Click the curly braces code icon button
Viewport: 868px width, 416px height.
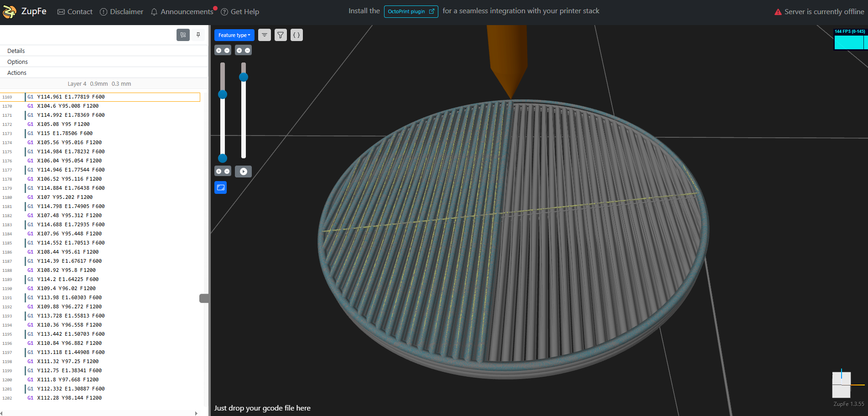pyautogui.click(x=296, y=35)
